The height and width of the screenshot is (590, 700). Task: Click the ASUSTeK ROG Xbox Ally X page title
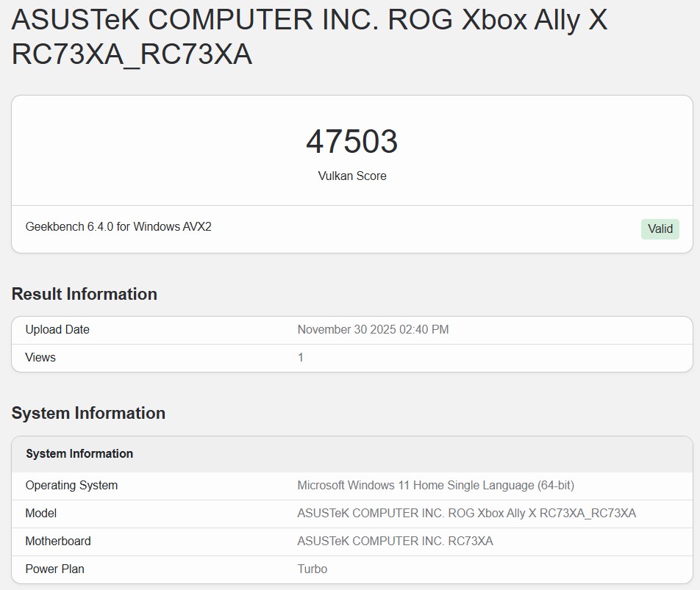pos(309,37)
